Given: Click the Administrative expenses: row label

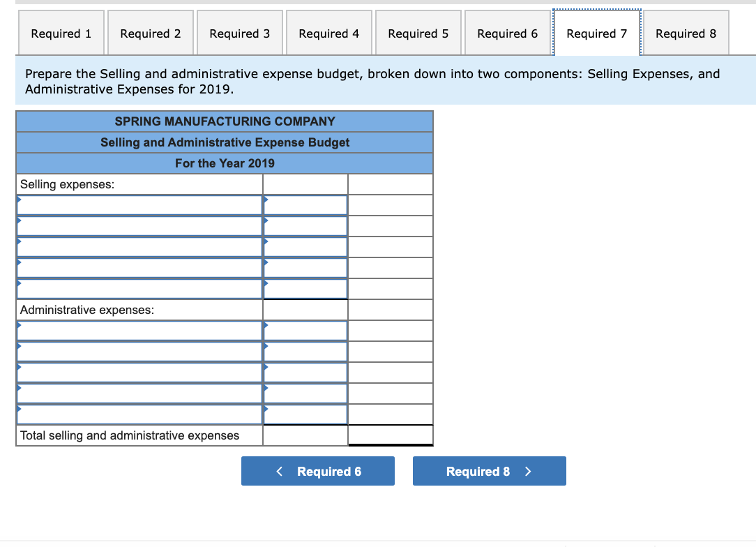Looking at the screenshot, I should coord(86,310).
